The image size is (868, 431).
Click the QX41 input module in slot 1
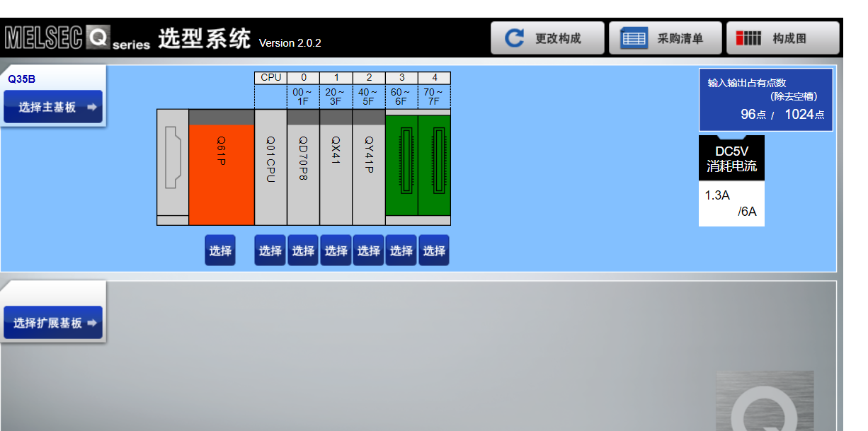pos(336,167)
